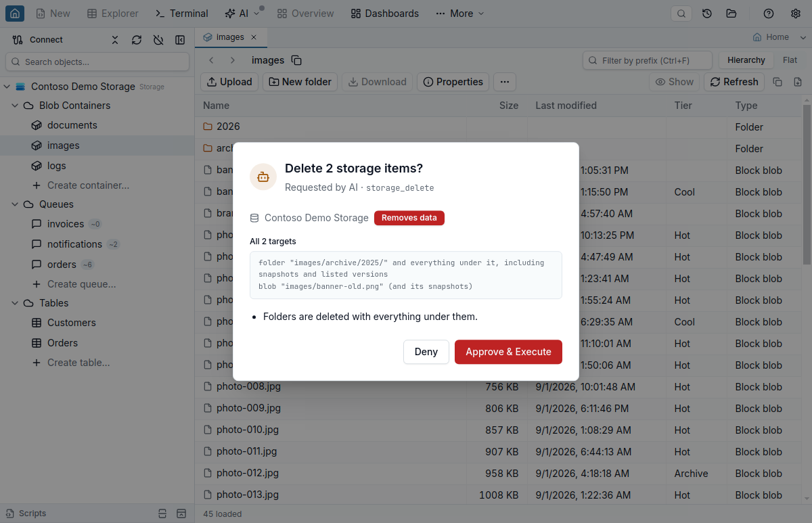Open the New menu item
Screen dimensions: 812x523
53,14
